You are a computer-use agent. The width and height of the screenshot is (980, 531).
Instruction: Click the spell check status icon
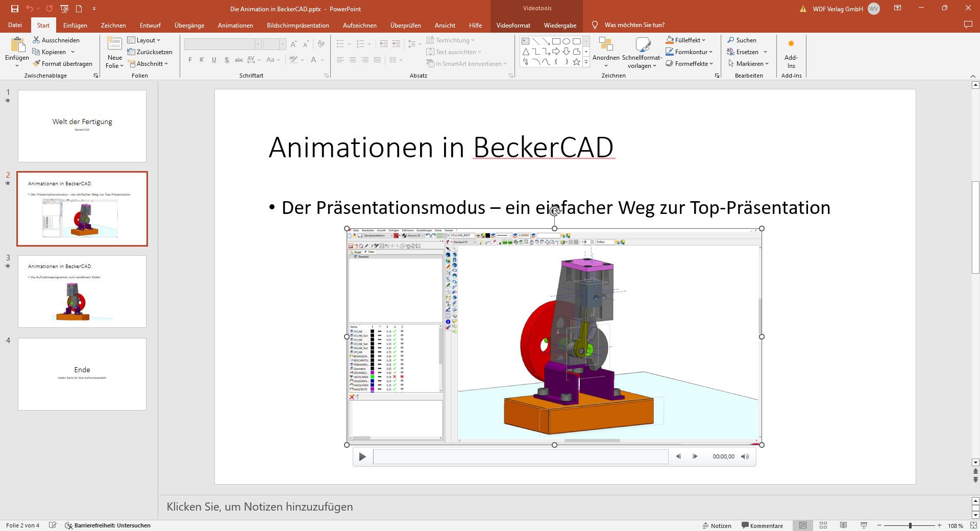pos(52,525)
